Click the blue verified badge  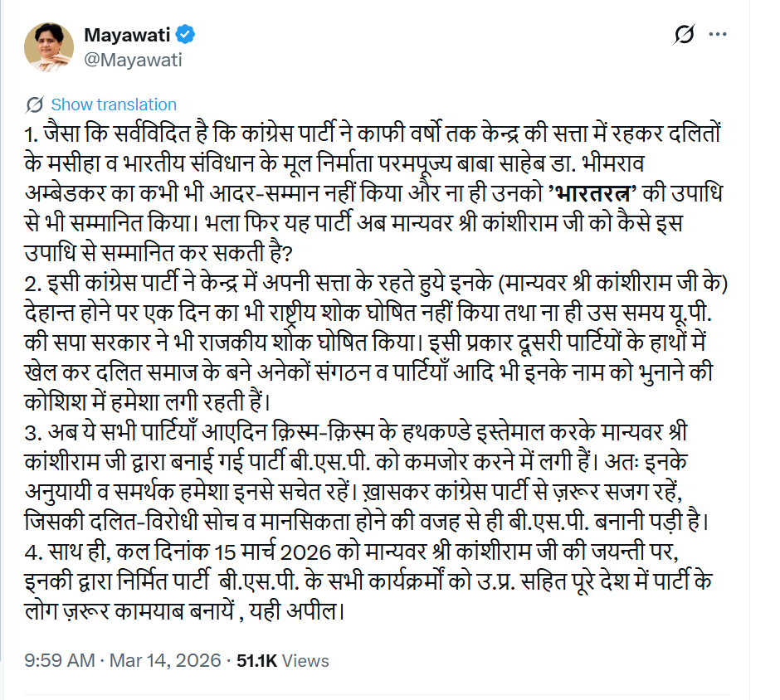pos(188,35)
